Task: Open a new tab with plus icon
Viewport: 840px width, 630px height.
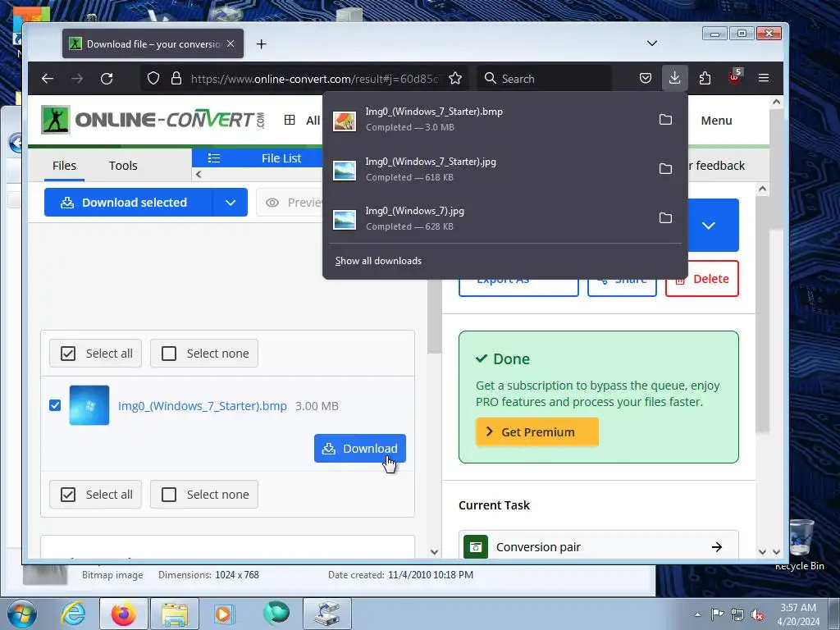Action: [x=261, y=44]
